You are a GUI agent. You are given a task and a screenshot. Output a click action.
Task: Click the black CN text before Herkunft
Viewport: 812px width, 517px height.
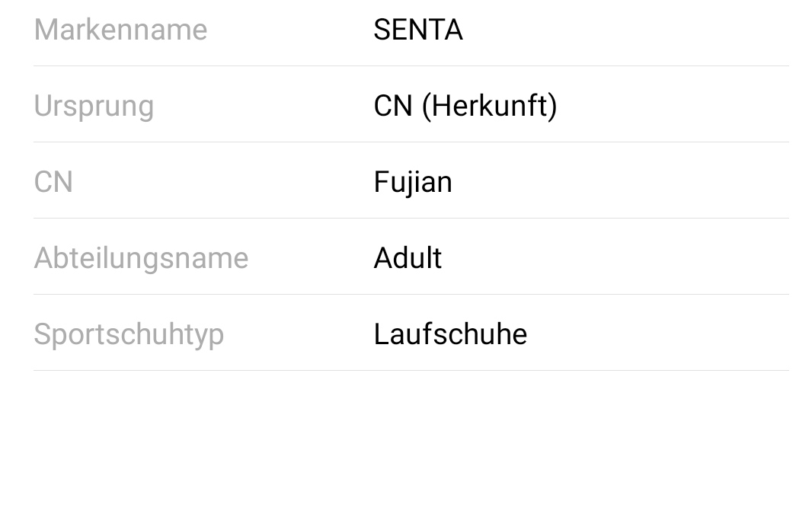[392, 106]
